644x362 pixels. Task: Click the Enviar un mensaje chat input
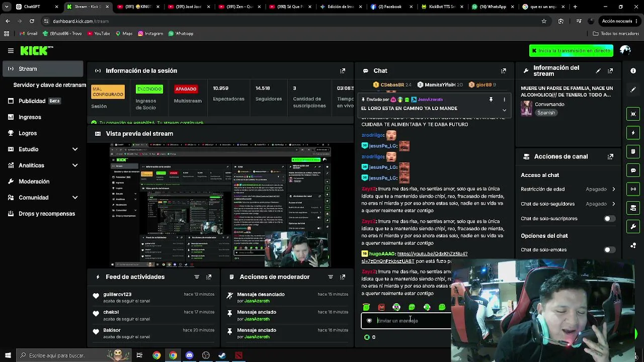pos(407,321)
